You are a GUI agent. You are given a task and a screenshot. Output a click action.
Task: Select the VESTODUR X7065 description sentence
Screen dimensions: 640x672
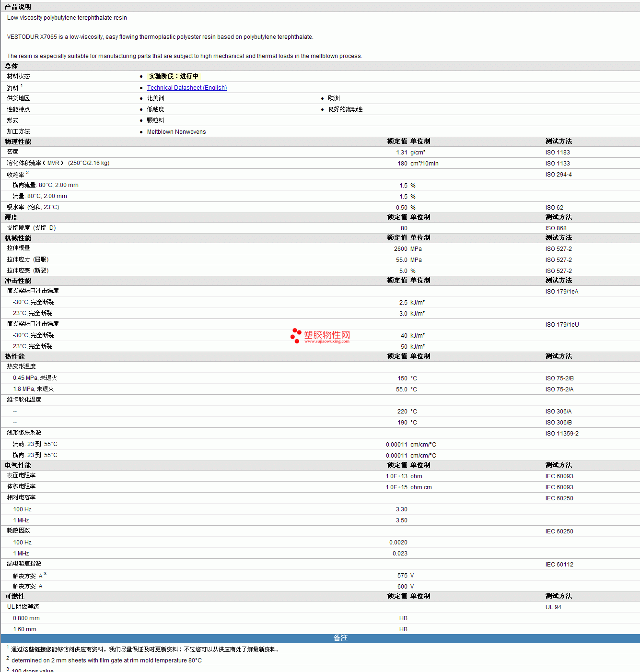pos(160,37)
